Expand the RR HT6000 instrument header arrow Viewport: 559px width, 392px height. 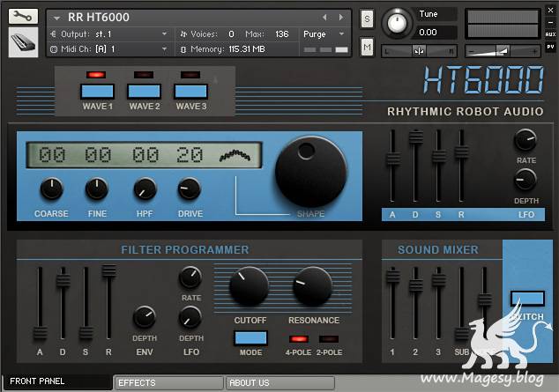coord(56,18)
